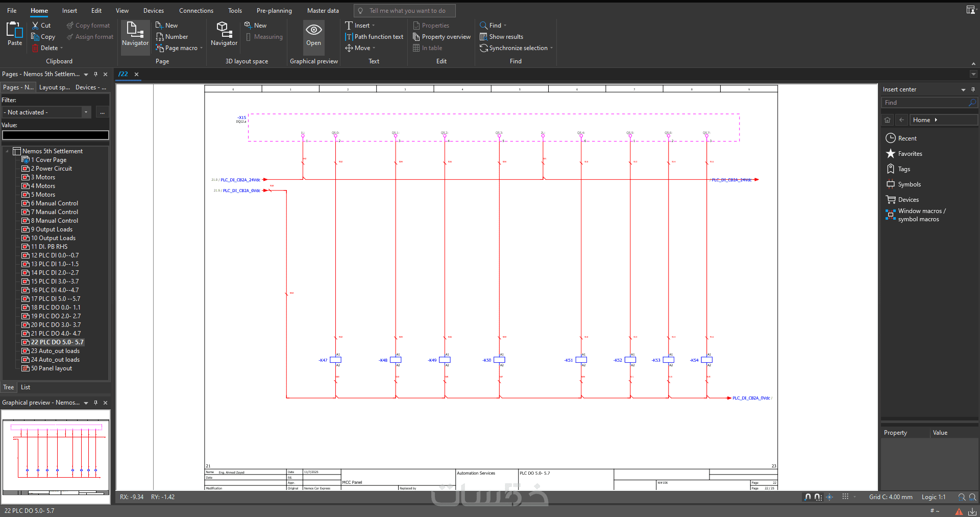Click the Cut scissors icon

(35, 26)
